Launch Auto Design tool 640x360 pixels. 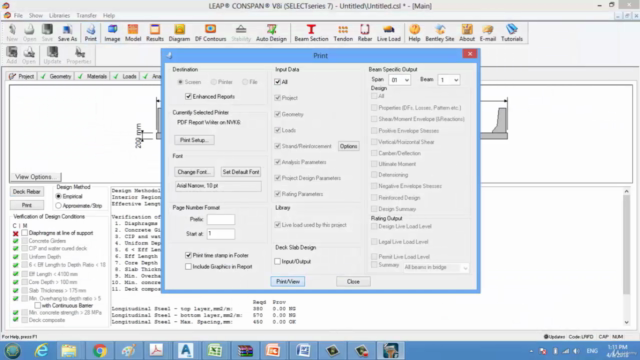click(271, 33)
